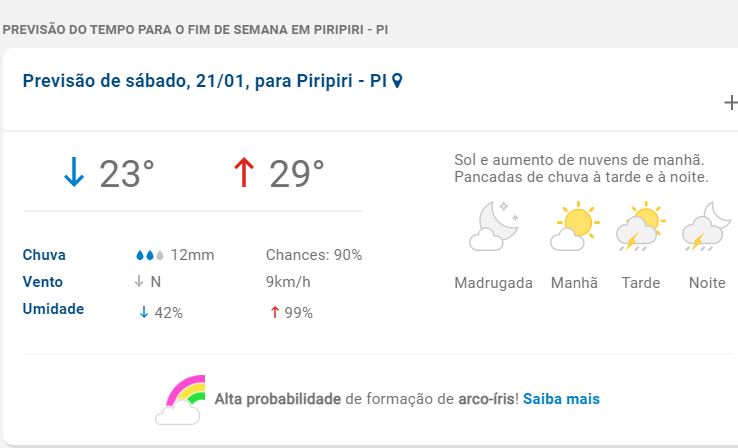Click the Manhã sun and cloud icon
The width and height of the screenshot is (738, 448).
[574, 227]
